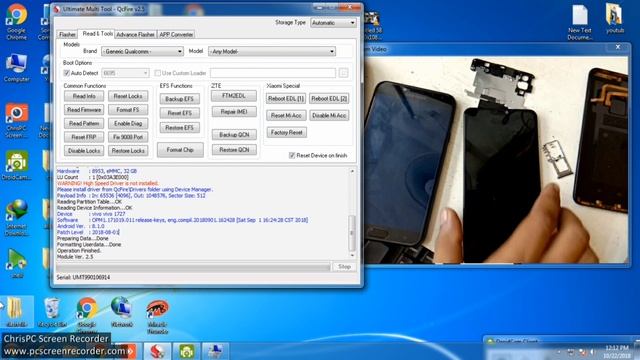Click the custom loader path input field
Image resolution: width=640 pixels, height=360 pixels.
click(x=273, y=73)
